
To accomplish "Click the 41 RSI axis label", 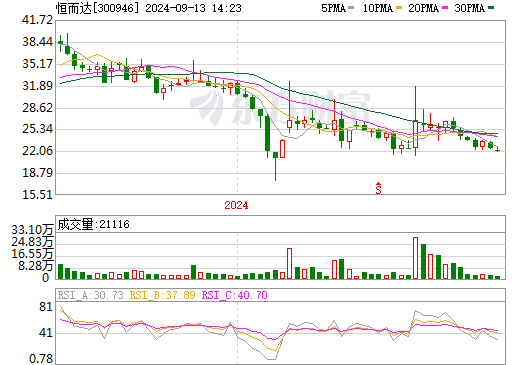I will tap(46, 333).
